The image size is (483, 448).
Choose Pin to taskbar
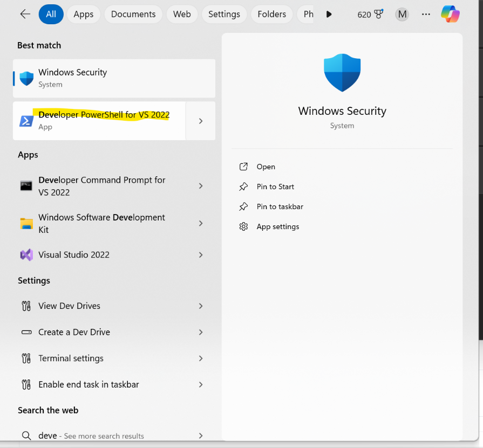pyautogui.click(x=280, y=207)
